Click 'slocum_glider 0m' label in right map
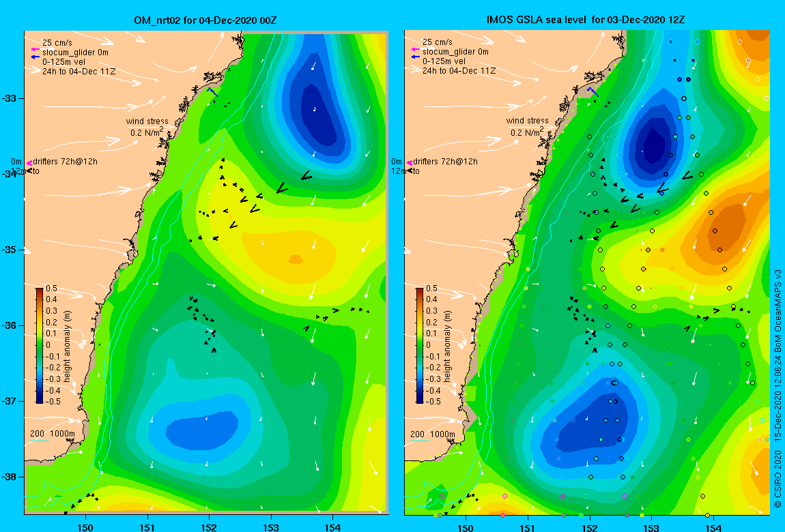Screen dimensions: 785x532 (x=455, y=52)
